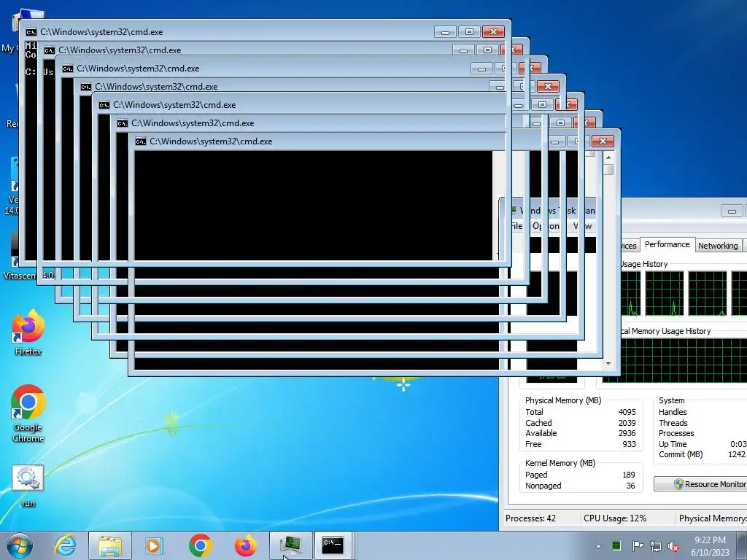Screen dimensions: 747x560
Task: Click the Cached 2039 memory value
Action: pyautogui.click(x=627, y=423)
